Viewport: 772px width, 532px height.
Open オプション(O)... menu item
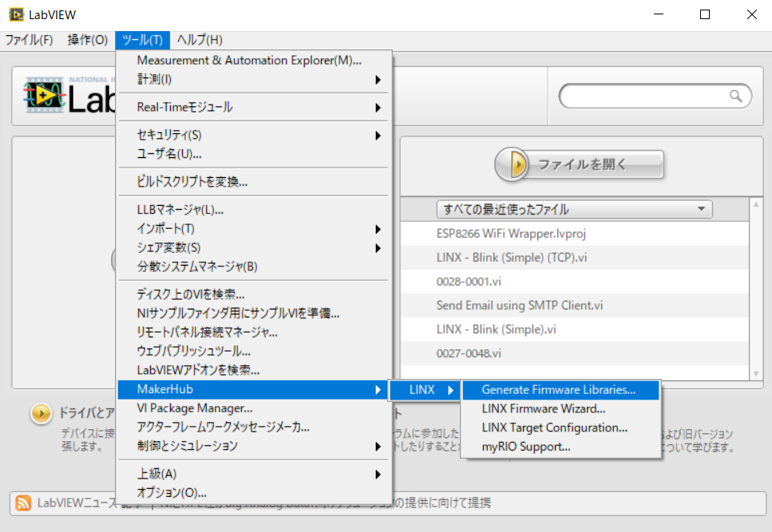(x=254, y=493)
